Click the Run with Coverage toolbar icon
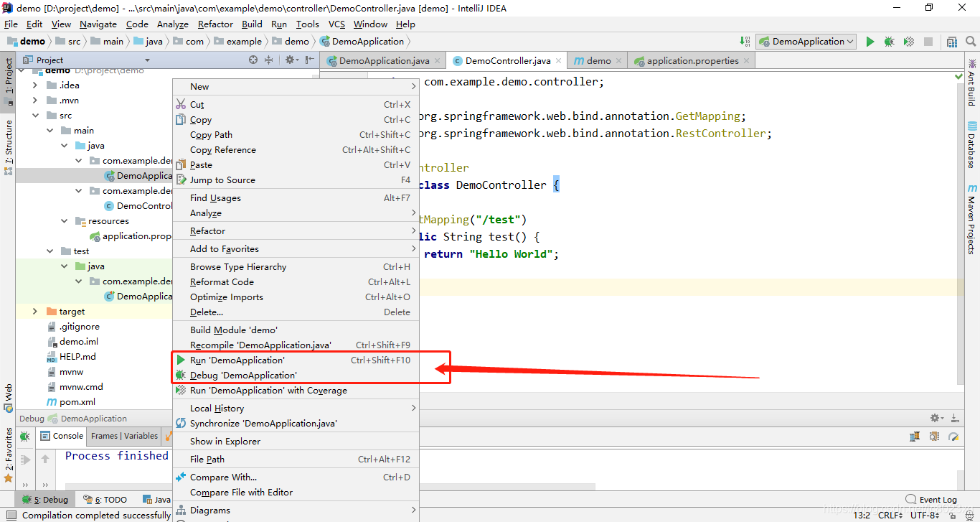The height and width of the screenshot is (522, 980). 909,42
